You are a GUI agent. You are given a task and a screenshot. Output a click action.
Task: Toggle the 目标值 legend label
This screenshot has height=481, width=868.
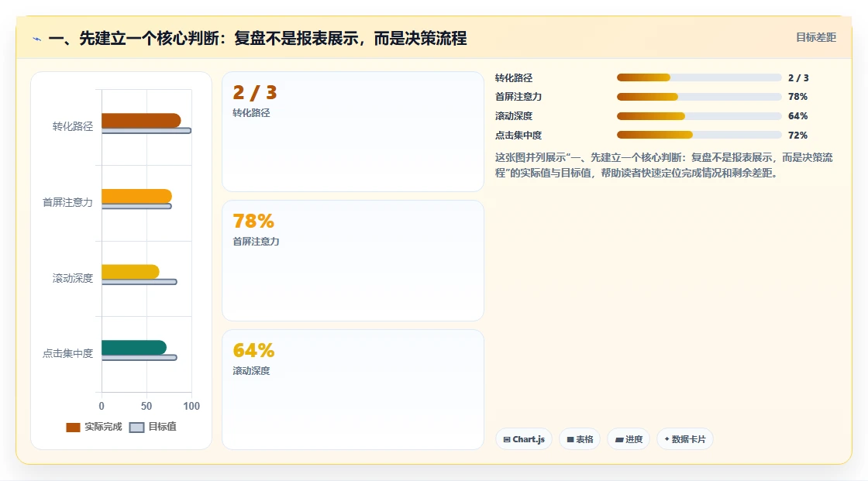click(162, 427)
